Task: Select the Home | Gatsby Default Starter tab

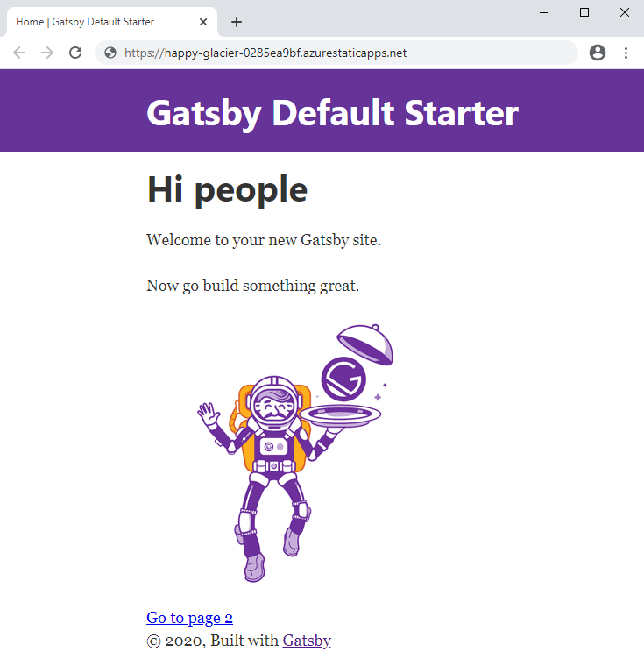Action: coord(112,22)
